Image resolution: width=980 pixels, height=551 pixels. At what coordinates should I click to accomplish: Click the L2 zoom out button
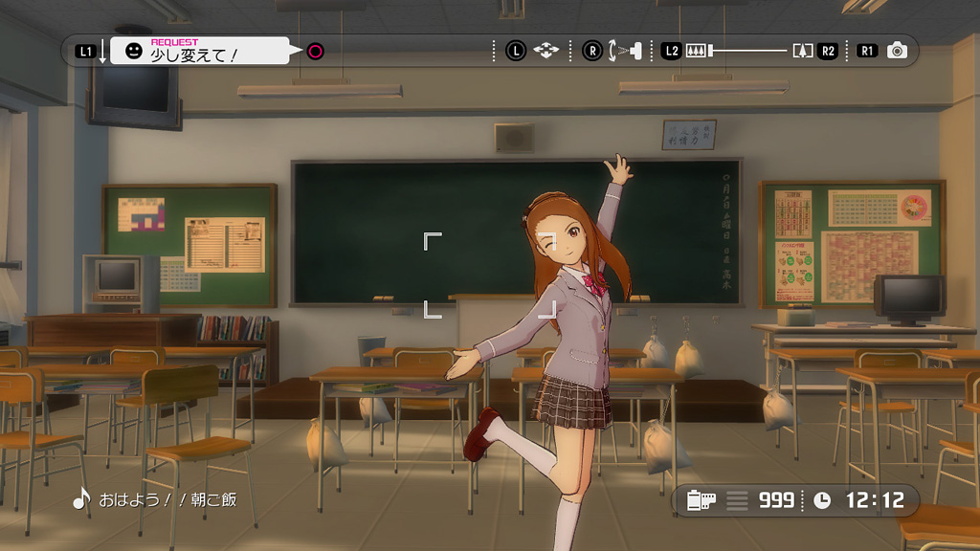tap(671, 51)
